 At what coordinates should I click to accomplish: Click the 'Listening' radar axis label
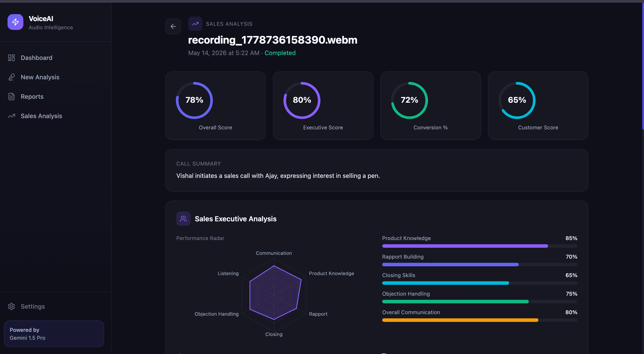coord(228,273)
